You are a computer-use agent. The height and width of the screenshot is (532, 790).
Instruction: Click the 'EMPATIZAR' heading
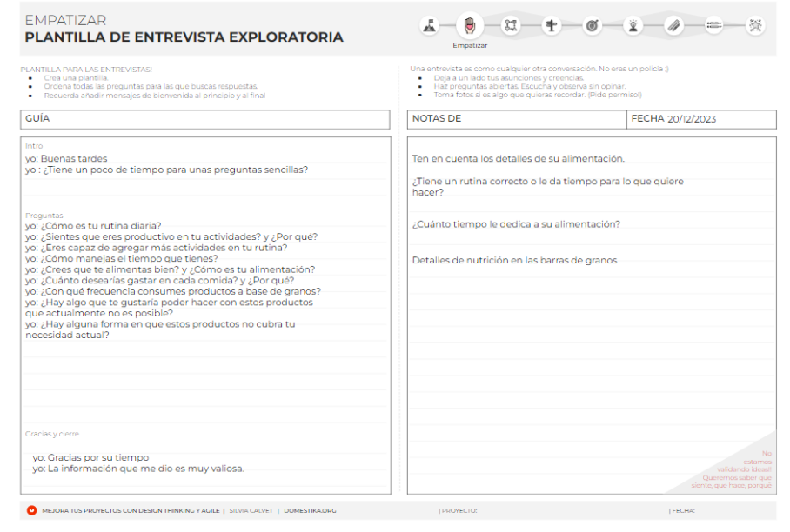coord(65,20)
